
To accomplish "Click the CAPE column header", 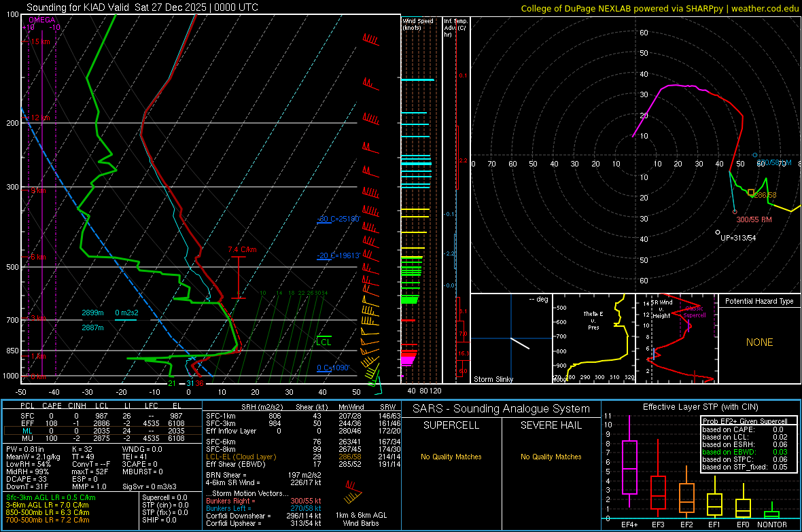I will click(52, 406).
